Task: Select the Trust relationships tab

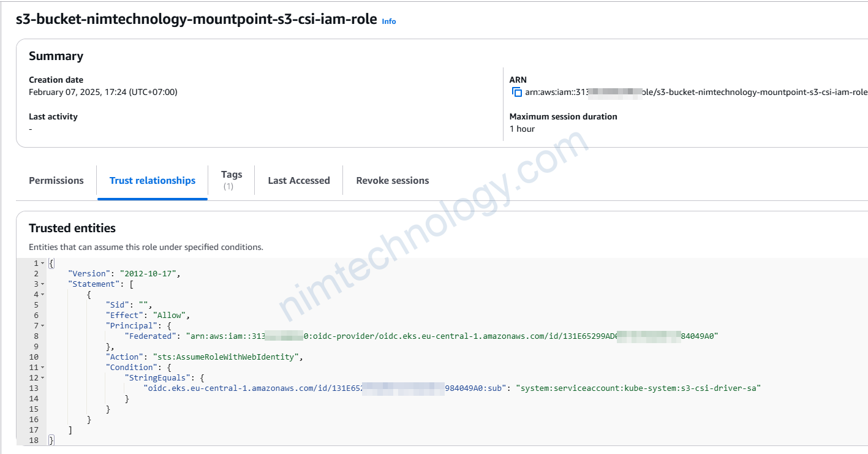Action: pyautogui.click(x=153, y=181)
